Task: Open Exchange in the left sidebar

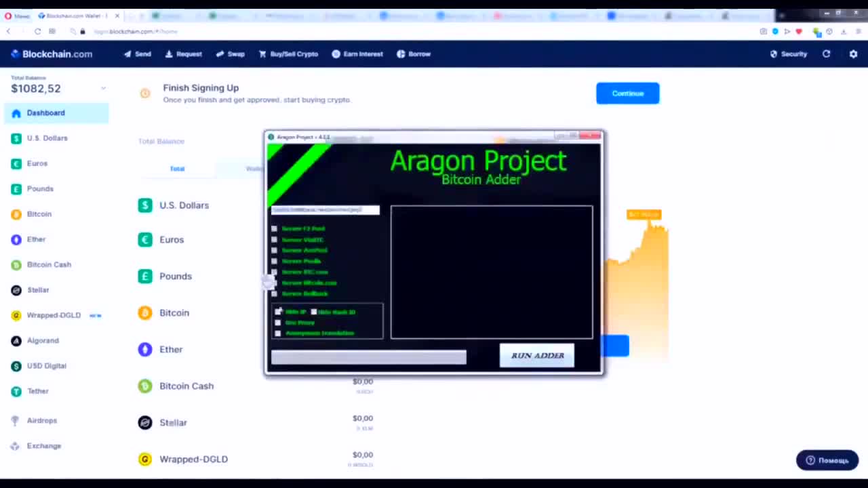Action: (37, 446)
